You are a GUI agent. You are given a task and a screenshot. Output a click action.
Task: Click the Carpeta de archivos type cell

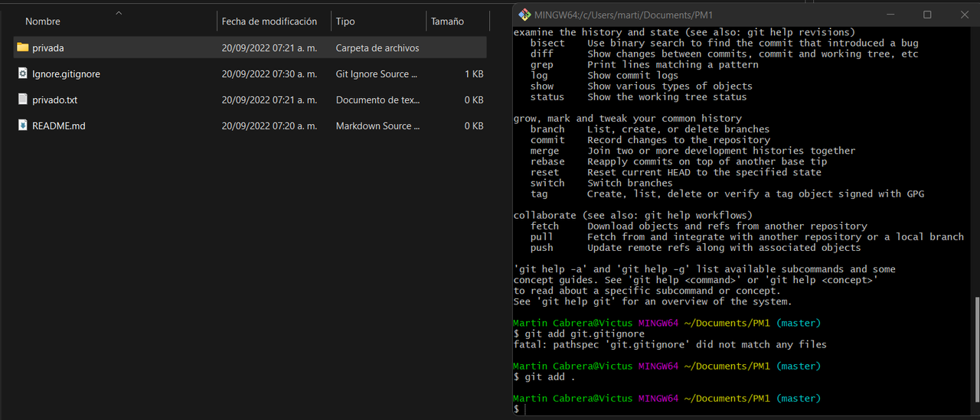coord(377,48)
